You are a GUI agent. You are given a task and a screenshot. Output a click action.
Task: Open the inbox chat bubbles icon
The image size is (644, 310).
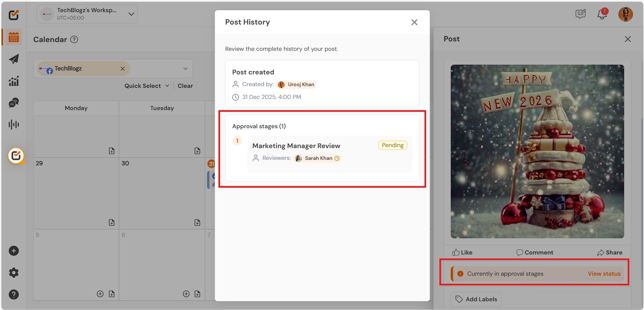coord(14,103)
